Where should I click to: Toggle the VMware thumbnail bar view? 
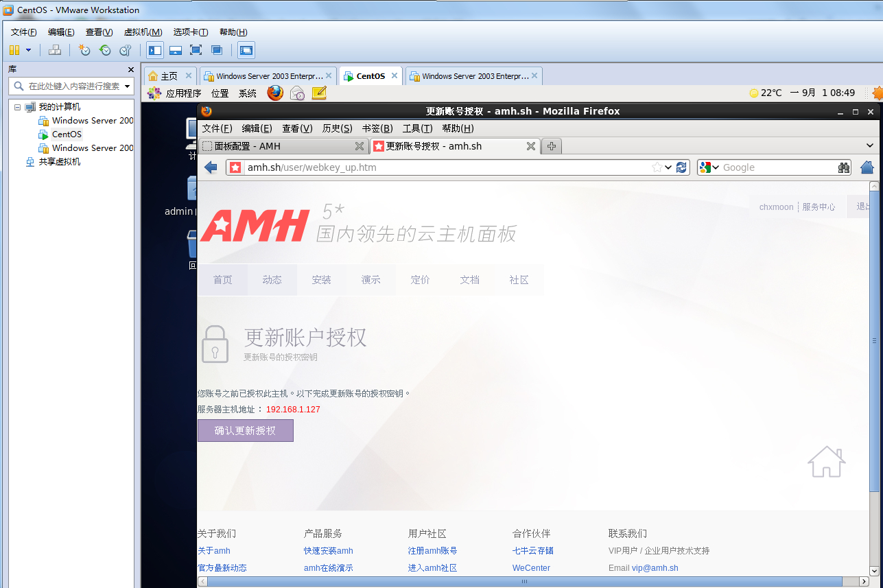176,50
